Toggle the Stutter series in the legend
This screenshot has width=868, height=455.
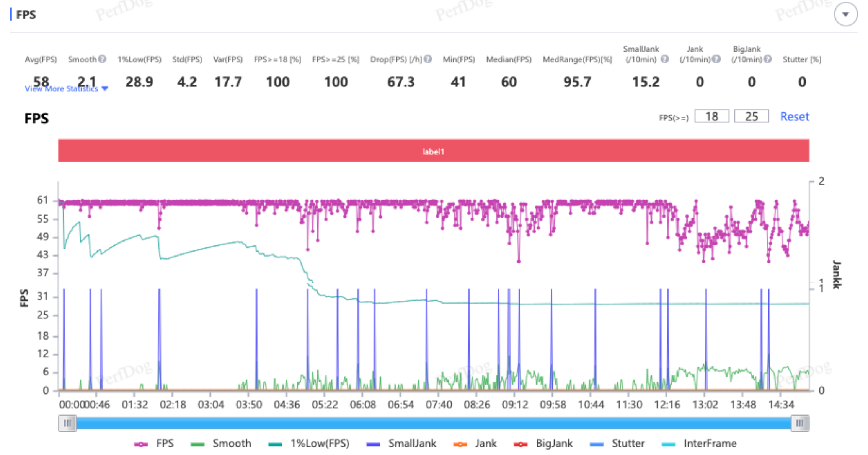(617, 444)
